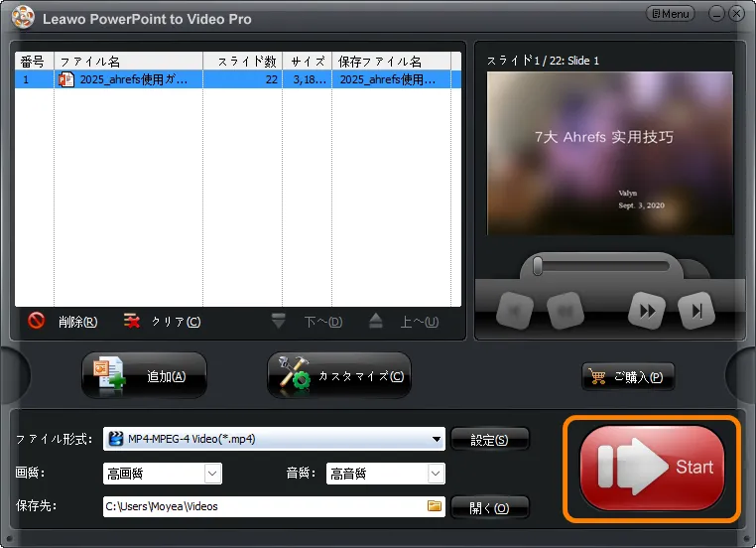Click the size cell 3,18…
Image resolution: width=756 pixels, height=548 pixels.
point(310,79)
